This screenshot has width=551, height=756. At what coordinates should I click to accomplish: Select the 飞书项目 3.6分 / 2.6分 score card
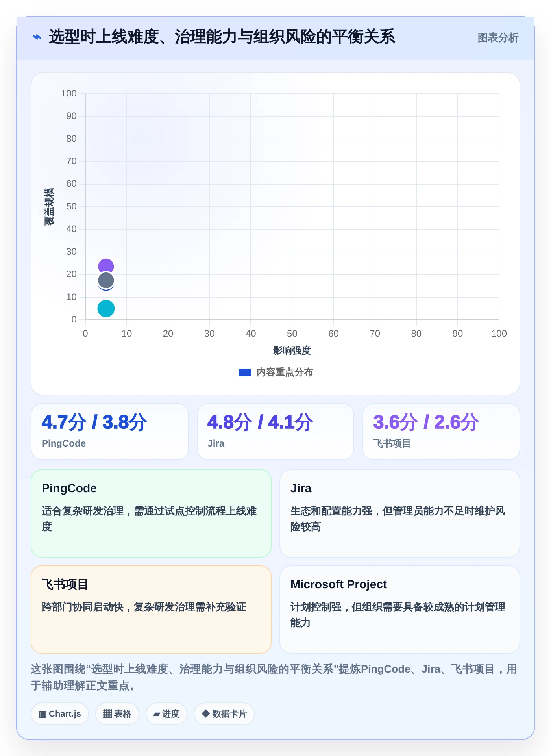pyautogui.click(x=441, y=432)
